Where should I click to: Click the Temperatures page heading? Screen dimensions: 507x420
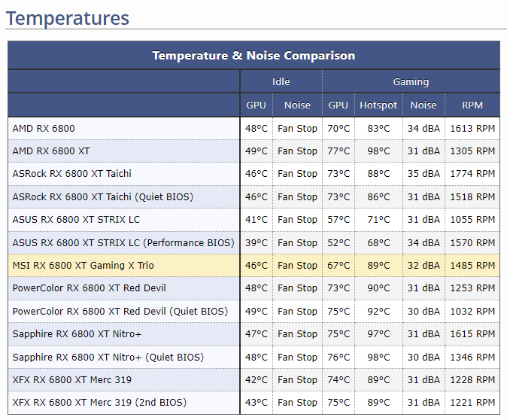[68, 18]
